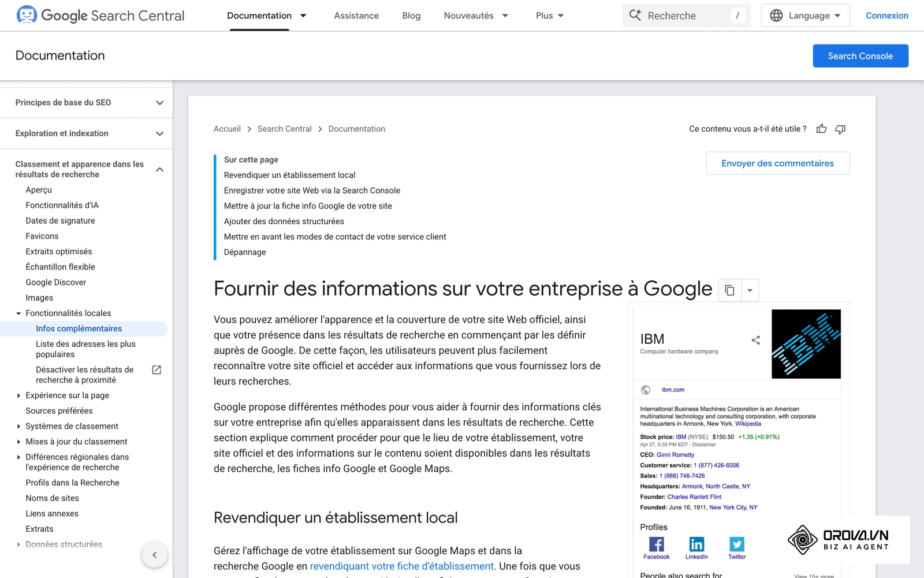Click the Twitter profile icon
Viewport: 924px width, 578px height.
[737, 544]
